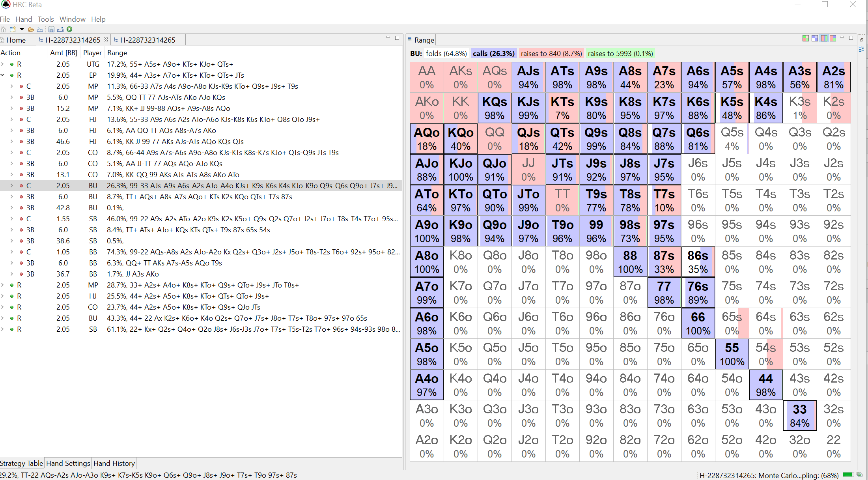This screenshot has height=480, width=868.
Task: Click the Import hand toolbar icon
Action: [x=40, y=29]
